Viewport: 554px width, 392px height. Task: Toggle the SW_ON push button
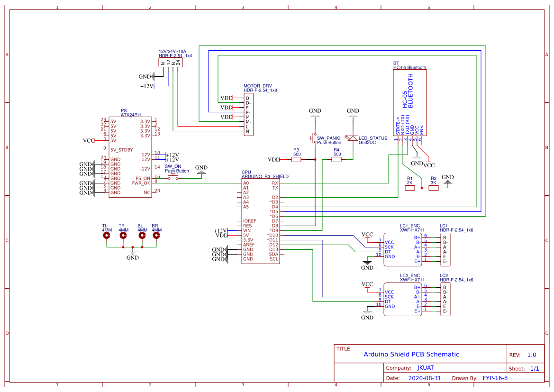tap(173, 175)
